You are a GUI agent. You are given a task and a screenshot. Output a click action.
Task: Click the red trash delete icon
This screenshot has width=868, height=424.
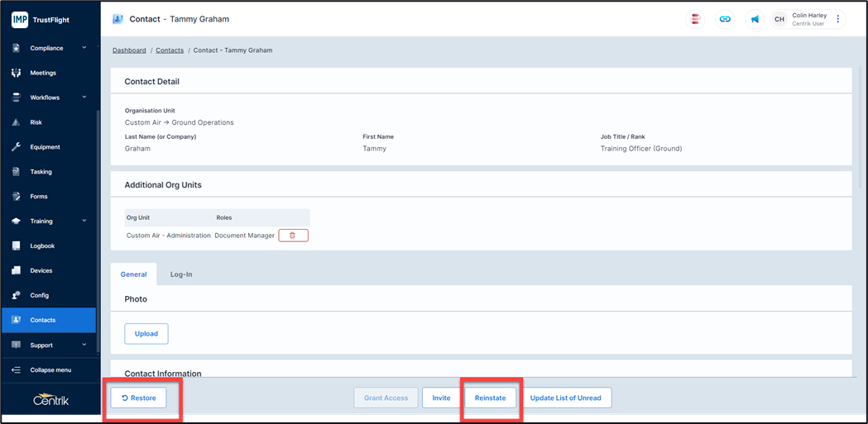pyautogui.click(x=293, y=236)
